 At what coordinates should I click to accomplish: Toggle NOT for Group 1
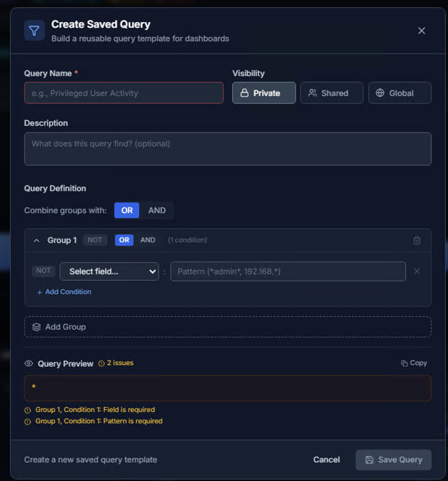pos(95,240)
